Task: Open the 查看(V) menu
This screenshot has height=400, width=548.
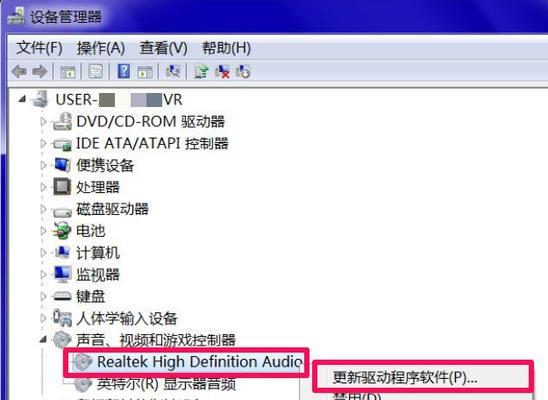Action: (164, 48)
